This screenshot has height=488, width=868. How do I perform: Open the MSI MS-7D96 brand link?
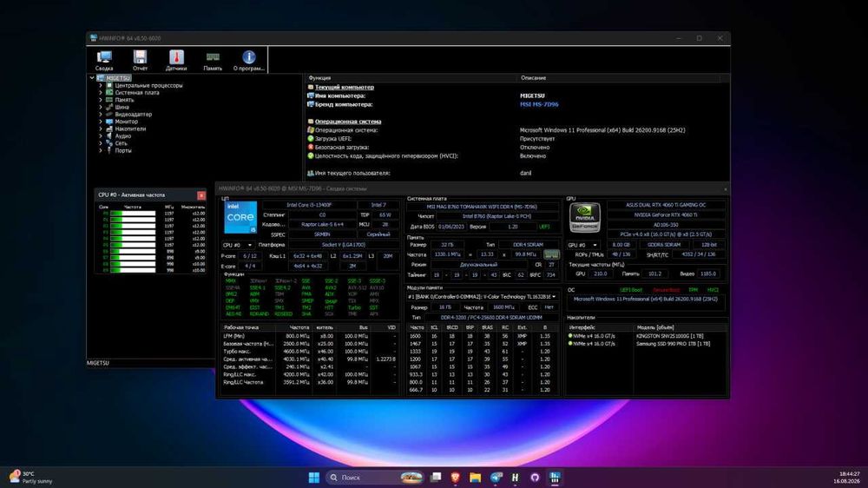[539, 104]
